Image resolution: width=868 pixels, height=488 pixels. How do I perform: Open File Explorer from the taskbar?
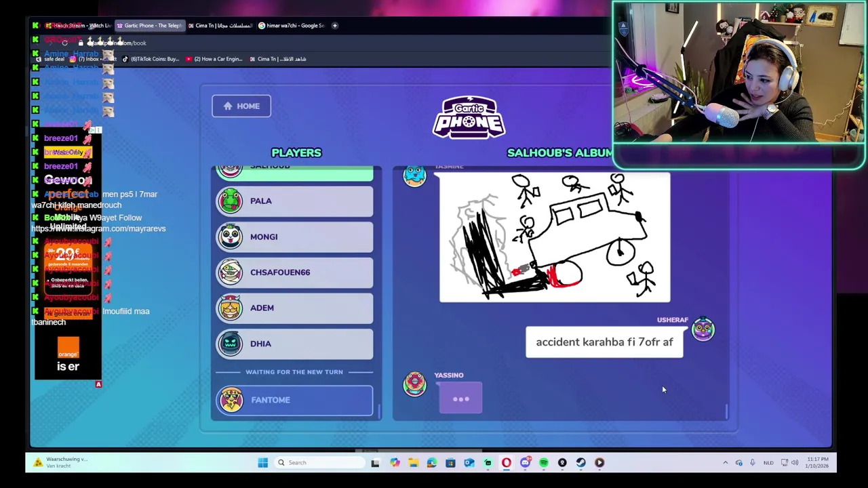(x=413, y=463)
